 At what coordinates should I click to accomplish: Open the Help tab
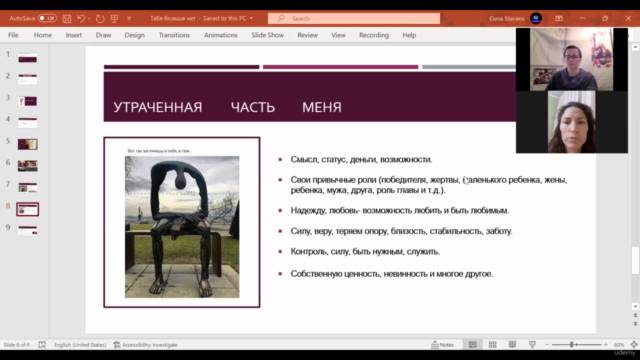pyautogui.click(x=409, y=35)
